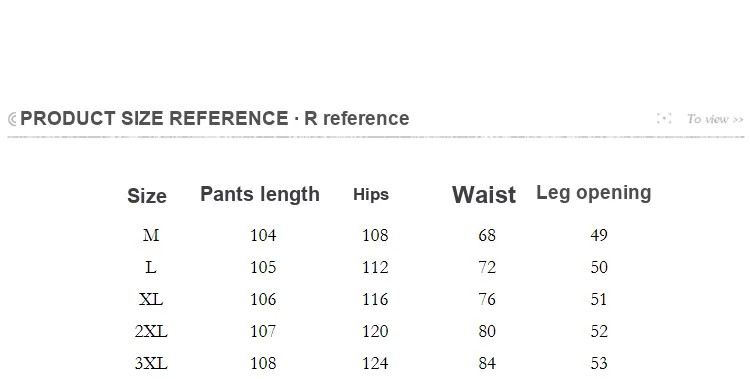Viewport: 750px width, 379px height.
Task: Click the swirl icon before PRODUCT SIZE REFERENCE
Action: [x=12, y=119]
